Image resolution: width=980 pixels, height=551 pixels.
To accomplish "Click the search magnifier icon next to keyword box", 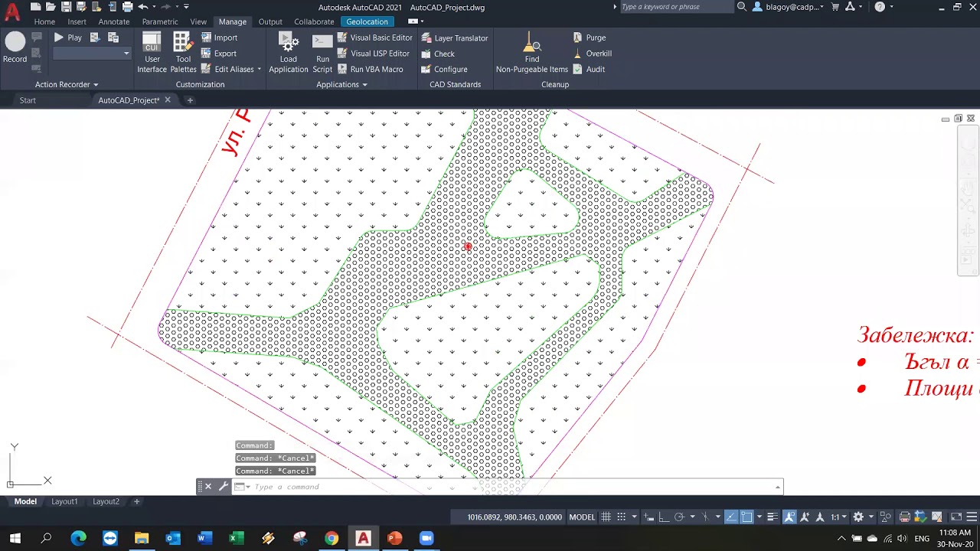I will tap(741, 7).
